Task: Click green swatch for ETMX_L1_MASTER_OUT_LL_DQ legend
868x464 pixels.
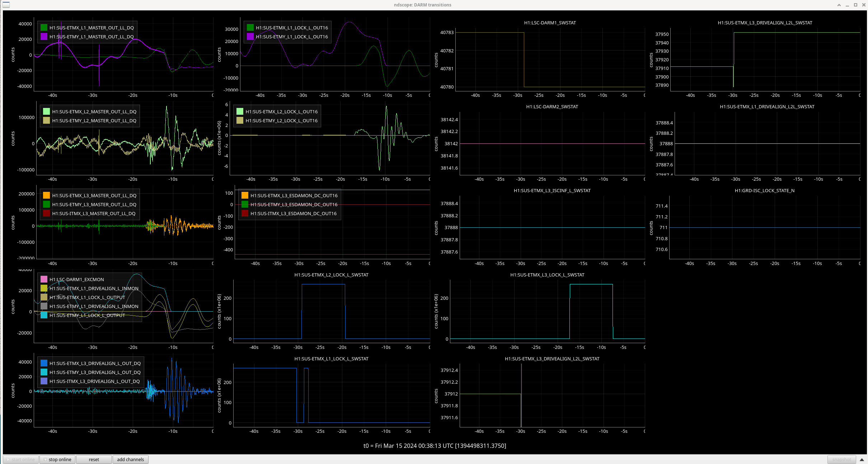Action: (44, 28)
